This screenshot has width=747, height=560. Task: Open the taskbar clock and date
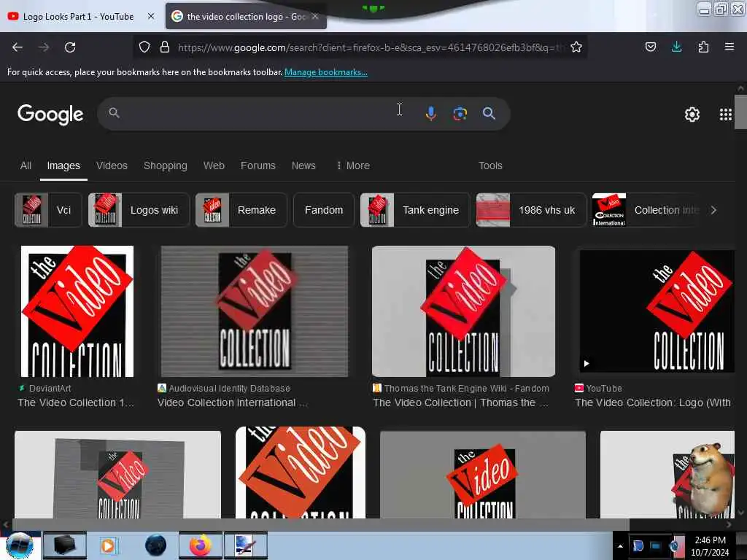click(710, 546)
